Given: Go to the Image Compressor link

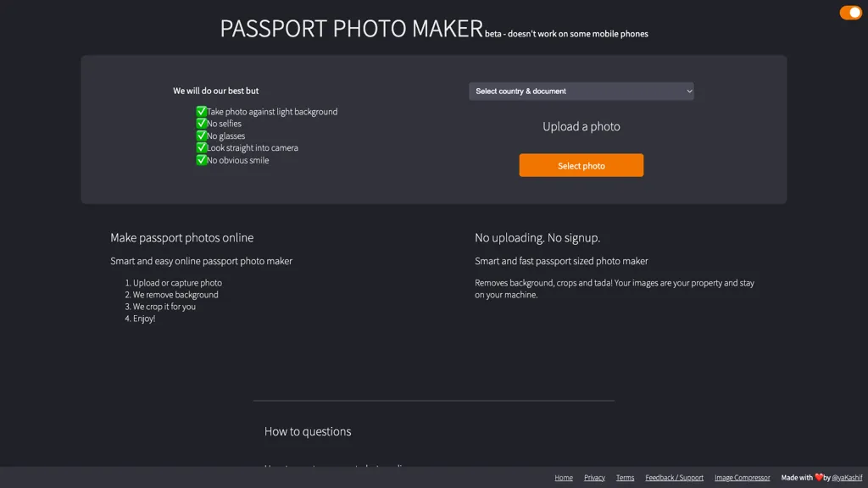Looking at the screenshot, I should coord(742,478).
